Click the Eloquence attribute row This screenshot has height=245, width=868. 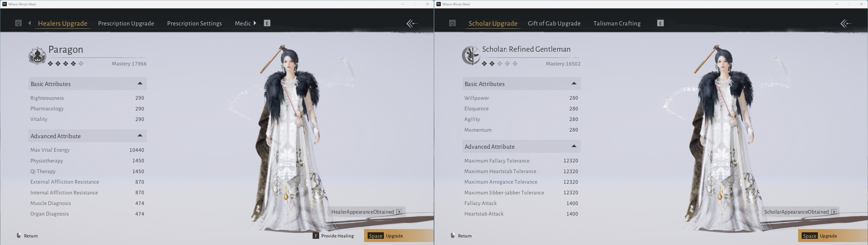tap(521, 109)
